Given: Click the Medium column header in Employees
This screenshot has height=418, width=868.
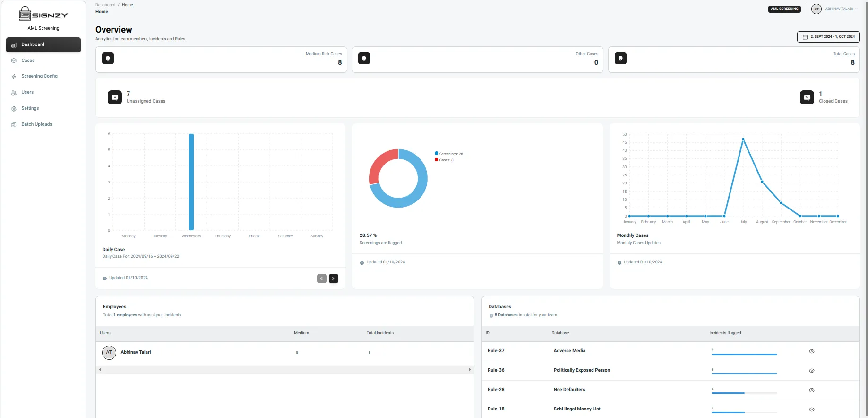Looking at the screenshot, I should coord(301,333).
